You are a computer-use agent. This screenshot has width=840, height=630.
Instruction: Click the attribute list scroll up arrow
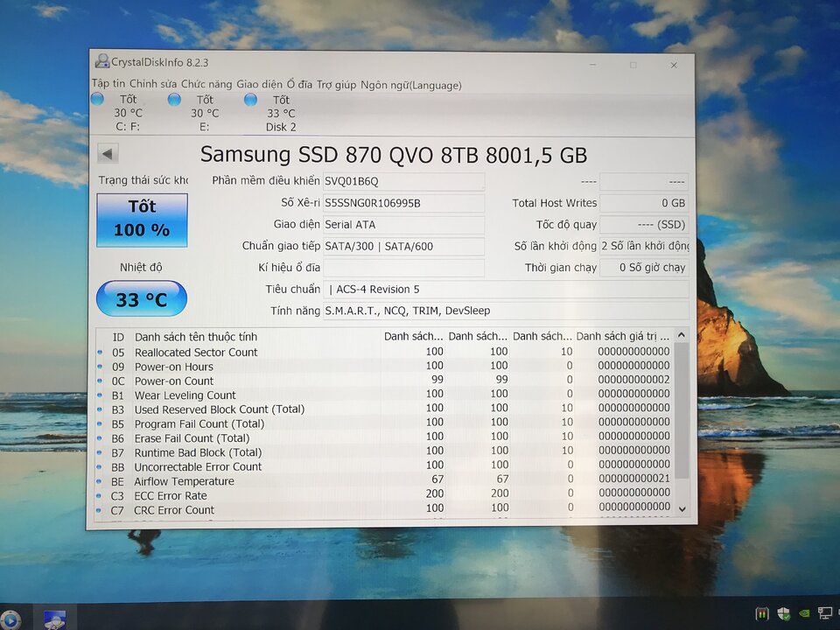(682, 335)
